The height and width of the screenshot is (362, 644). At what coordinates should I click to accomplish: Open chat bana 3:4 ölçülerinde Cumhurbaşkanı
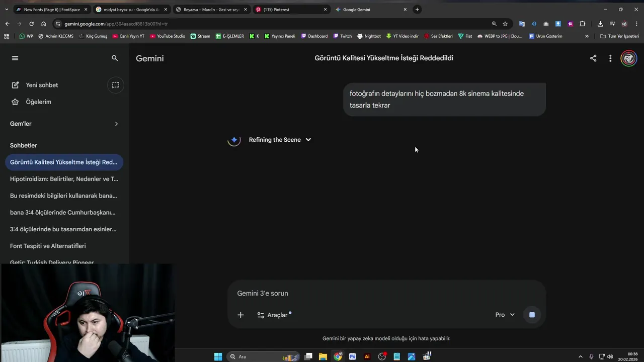pyautogui.click(x=64, y=212)
